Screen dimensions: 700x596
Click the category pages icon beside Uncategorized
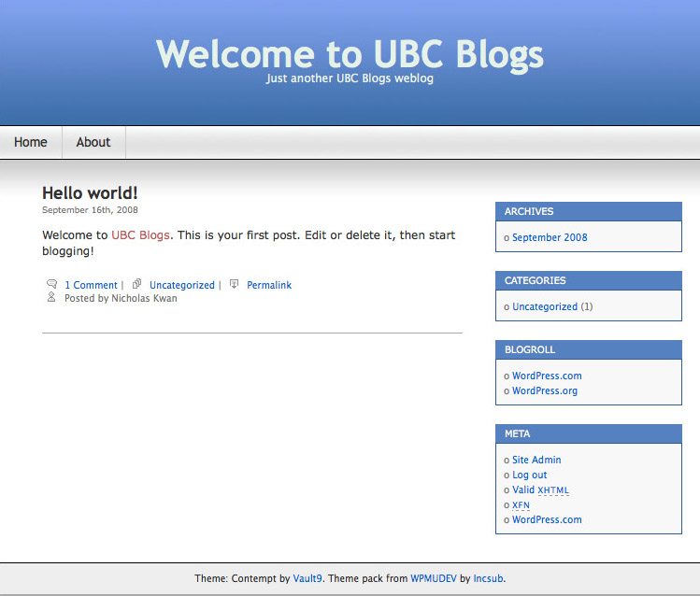click(137, 284)
